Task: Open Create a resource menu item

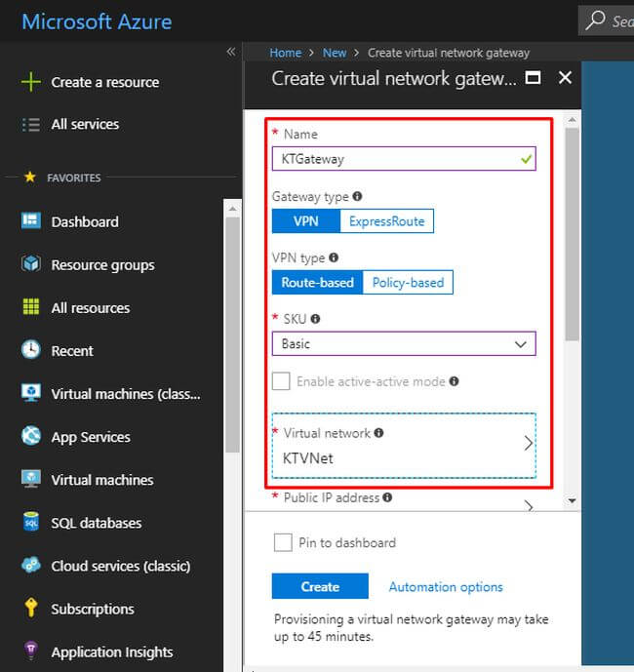Action: [105, 82]
